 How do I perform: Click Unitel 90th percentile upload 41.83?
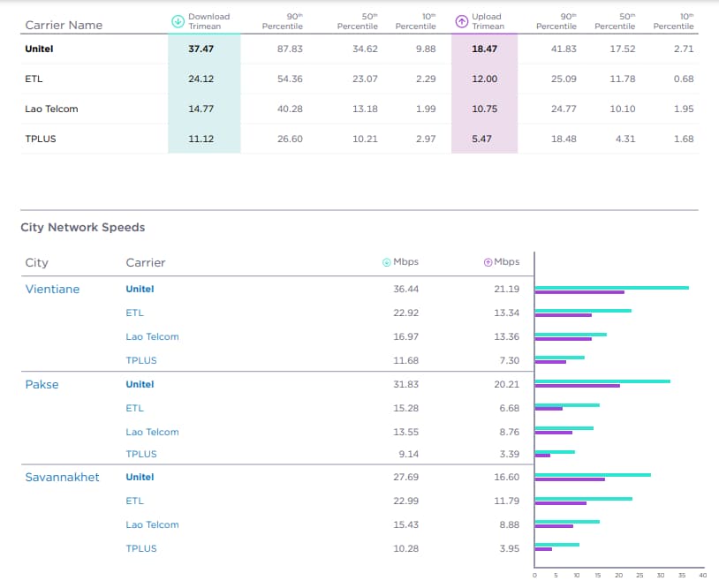pyautogui.click(x=564, y=49)
